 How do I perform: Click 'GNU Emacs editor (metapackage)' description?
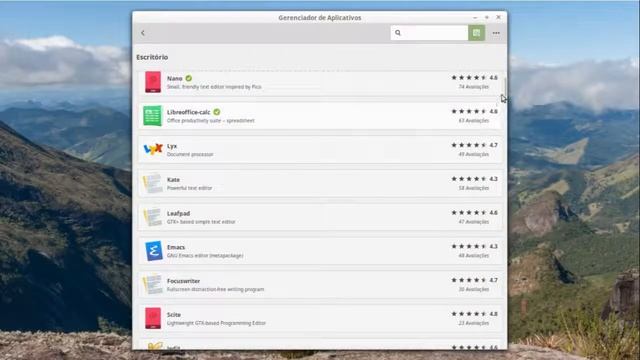[205, 256]
